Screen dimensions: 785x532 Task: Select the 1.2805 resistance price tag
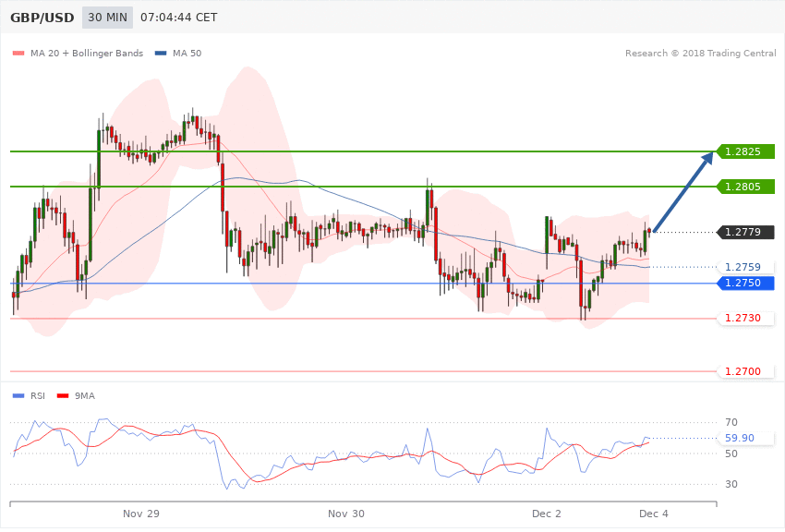point(745,187)
